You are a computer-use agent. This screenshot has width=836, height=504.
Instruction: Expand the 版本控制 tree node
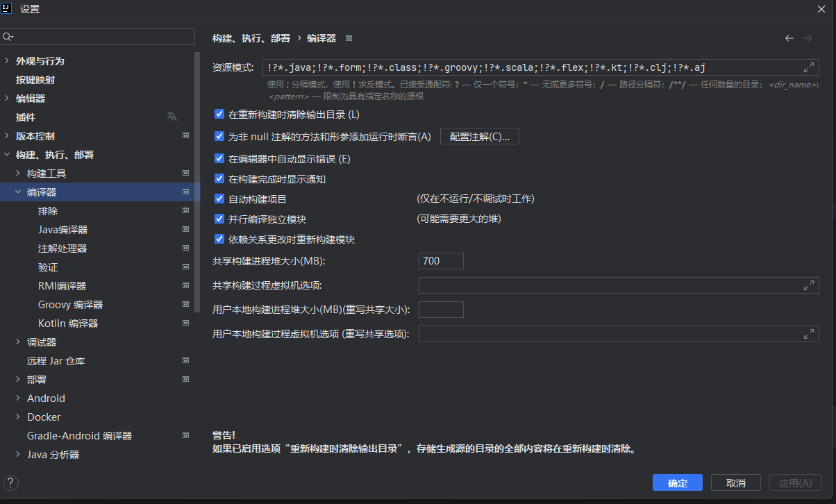click(x=7, y=136)
